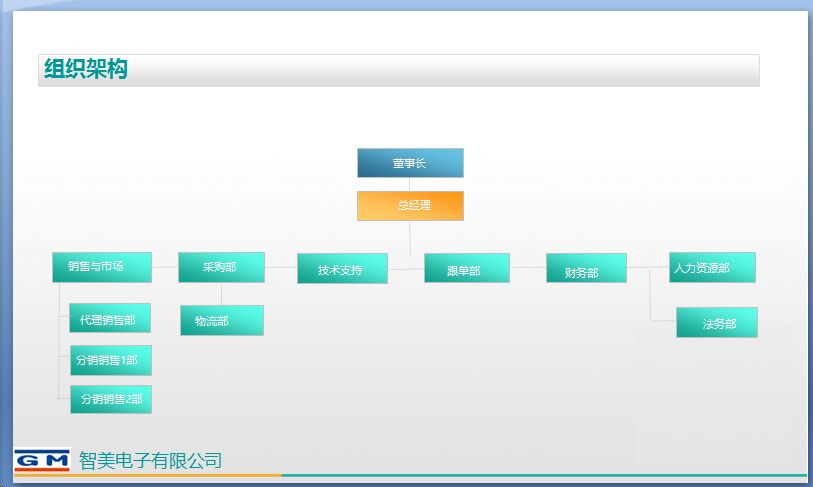Select the 董事长 box at top
Image resolution: width=813 pixels, height=487 pixels.
pos(410,163)
